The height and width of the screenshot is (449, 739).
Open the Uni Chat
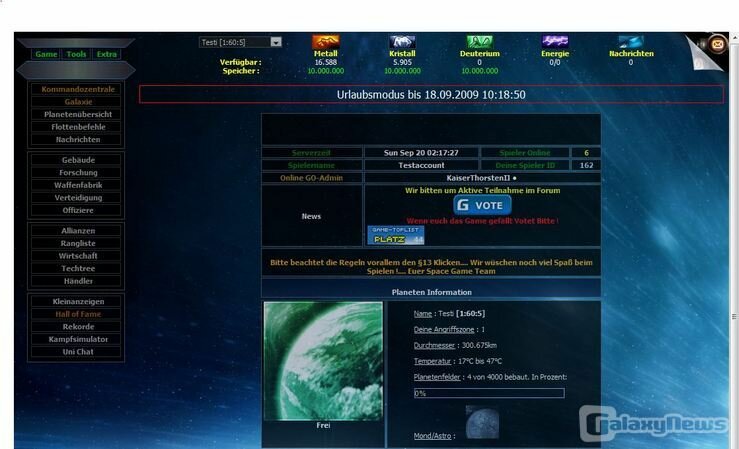pyautogui.click(x=78, y=352)
